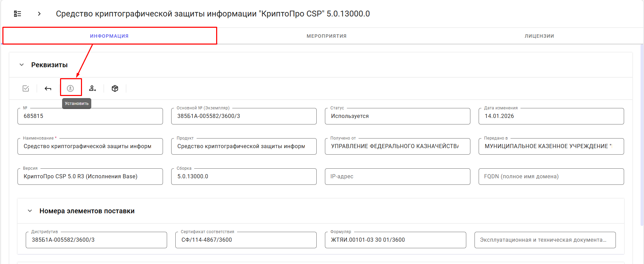644x264 pixels.
Task: Open the Лицензии tab
Action: pos(539,36)
